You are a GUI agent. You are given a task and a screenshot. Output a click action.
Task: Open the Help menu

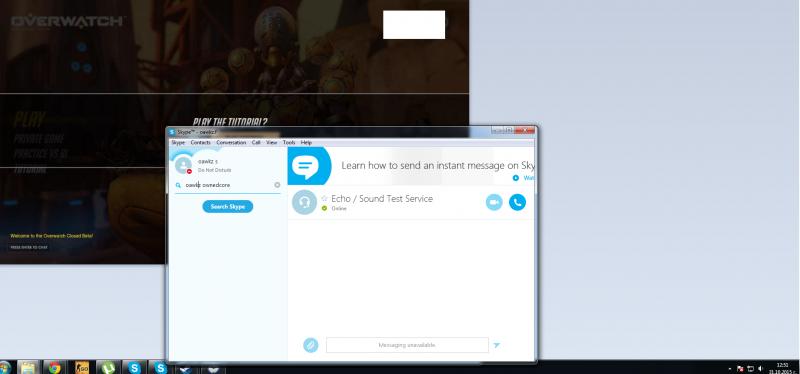pyautogui.click(x=306, y=143)
